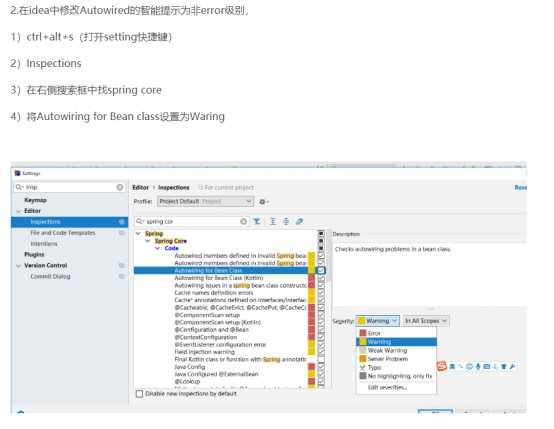Click magnifier icon in inspections search field

(140, 221)
